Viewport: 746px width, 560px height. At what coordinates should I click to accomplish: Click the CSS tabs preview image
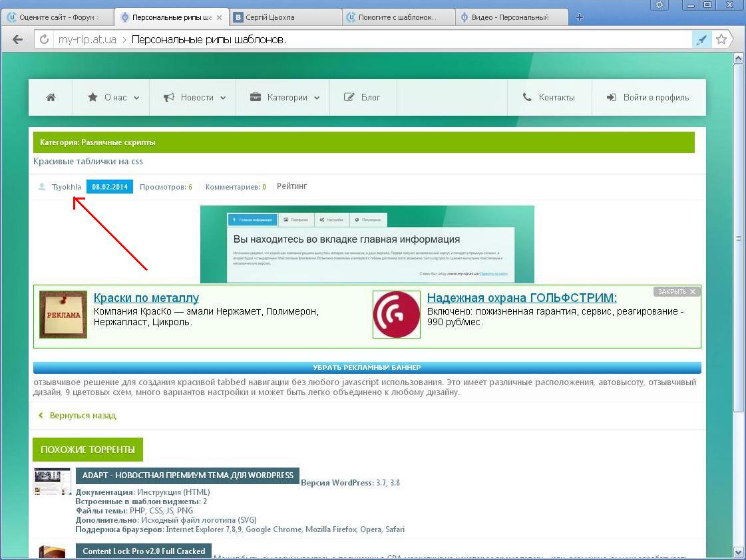point(367,244)
